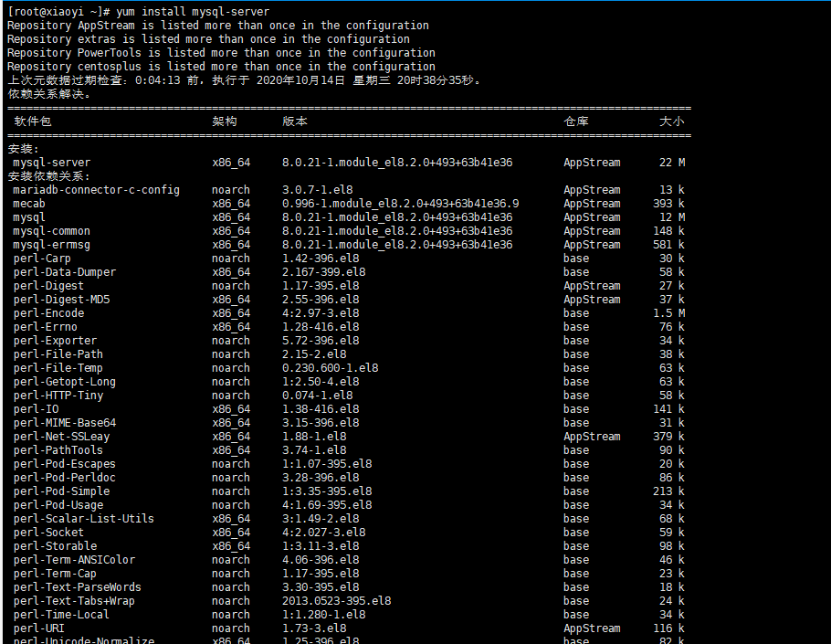Click the perl-Digest-MD5 package name

pos(61,300)
